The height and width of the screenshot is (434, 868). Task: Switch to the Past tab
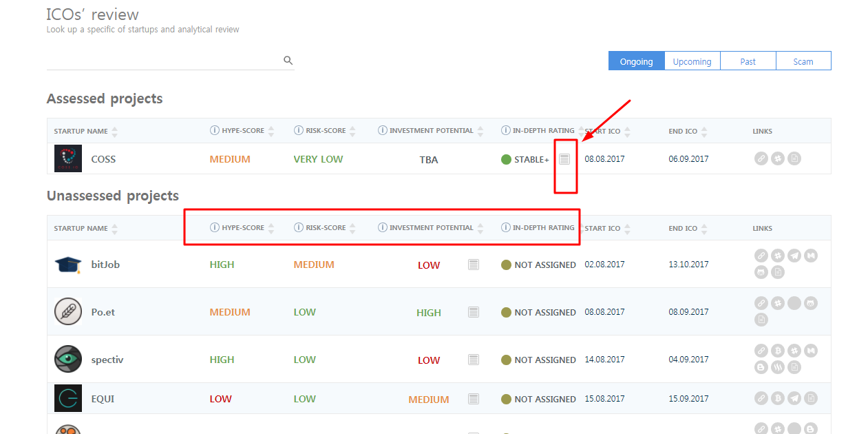pyautogui.click(x=748, y=61)
